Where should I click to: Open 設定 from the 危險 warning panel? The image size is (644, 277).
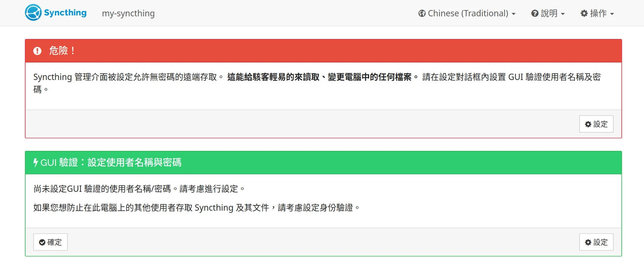tap(596, 124)
